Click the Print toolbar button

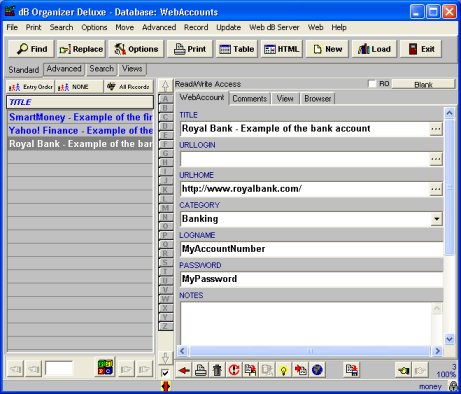pos(190,49)
